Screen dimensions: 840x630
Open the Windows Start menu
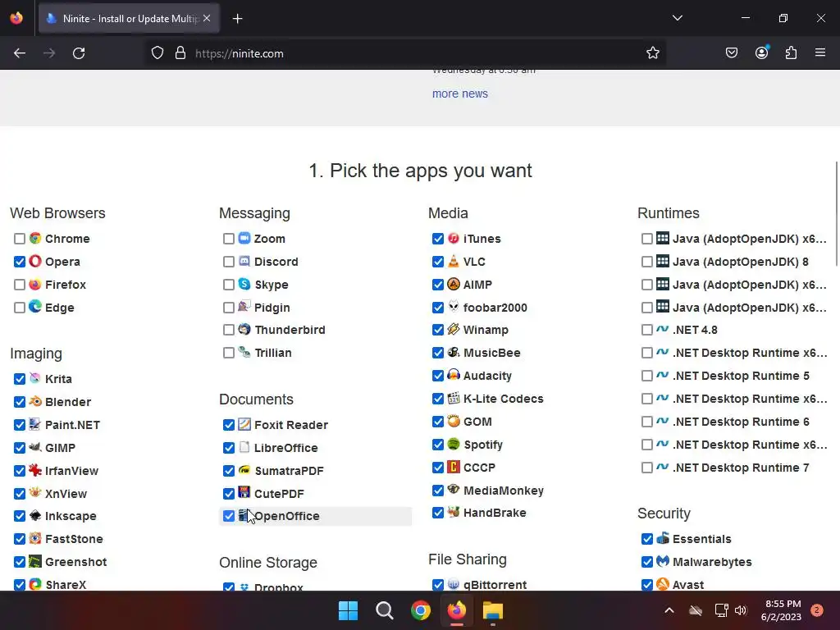coord(348,610)
